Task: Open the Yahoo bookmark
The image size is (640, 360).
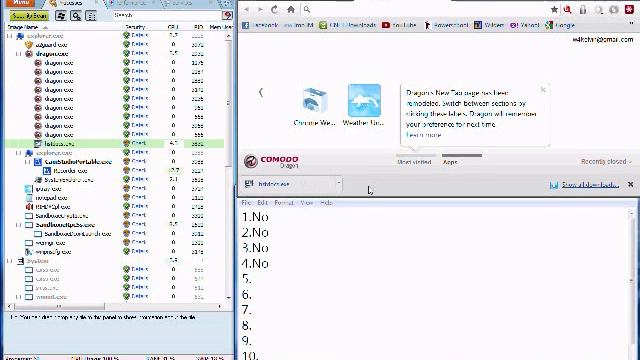Action: tap(524, 25)
